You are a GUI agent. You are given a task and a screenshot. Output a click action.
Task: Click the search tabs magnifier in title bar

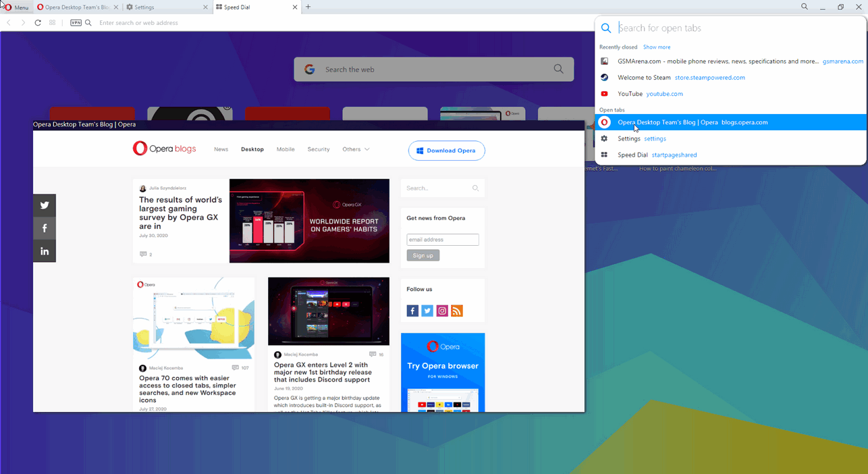(x=805, y=7)
